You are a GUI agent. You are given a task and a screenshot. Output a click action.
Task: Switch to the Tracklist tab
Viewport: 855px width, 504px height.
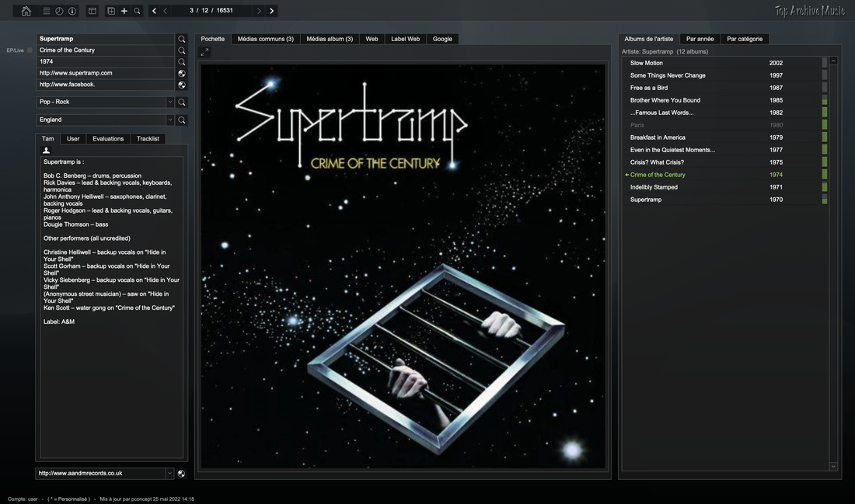tap(148, 139)
